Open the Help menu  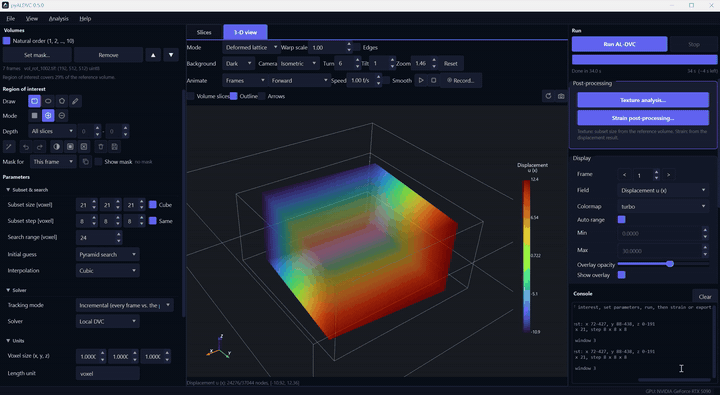click(x=85, y=18)
